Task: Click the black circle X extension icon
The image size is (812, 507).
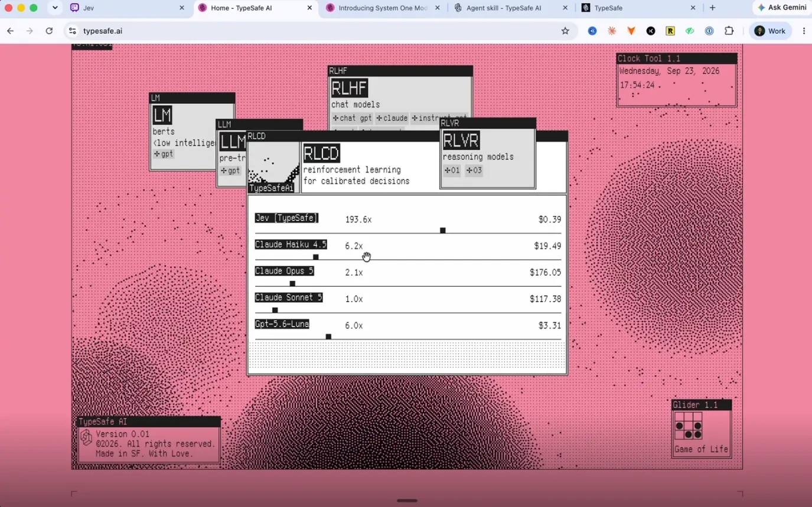Action: 651,31
